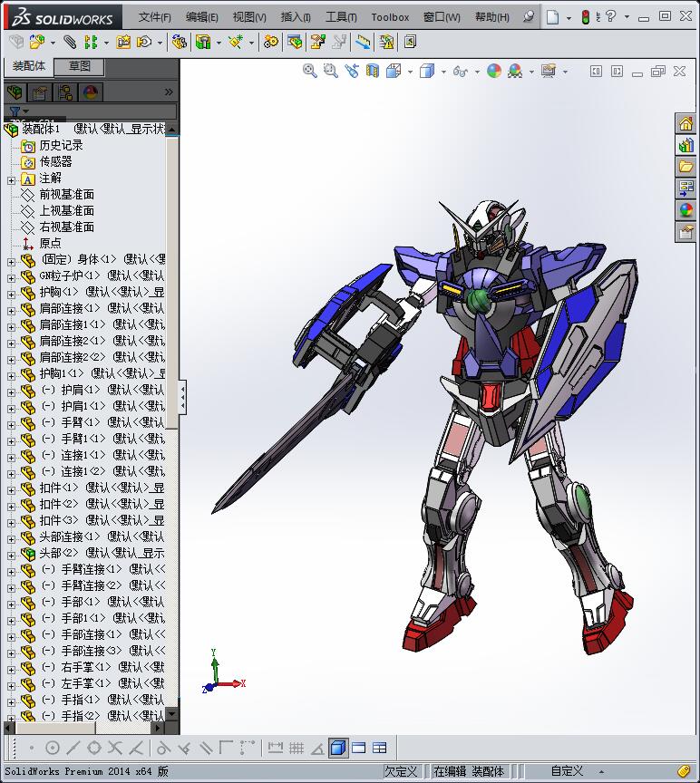
Task: Click the Hide/Show Items glasses icon
Action: click(x=461, y=72)
